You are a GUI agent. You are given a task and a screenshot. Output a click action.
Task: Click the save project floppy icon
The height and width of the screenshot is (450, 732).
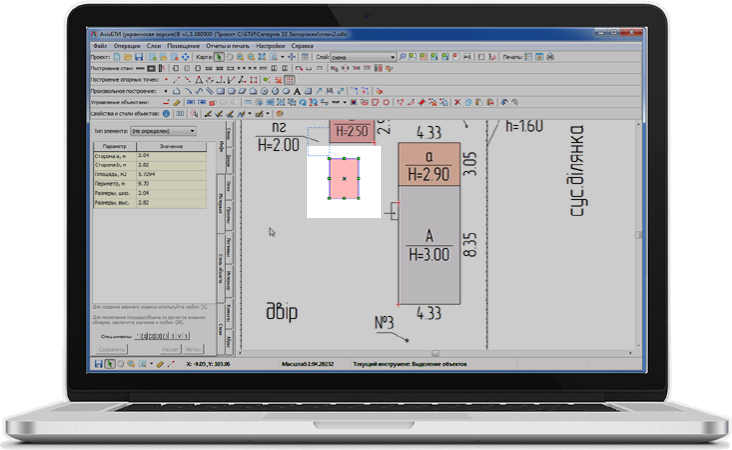pos(140,57)
